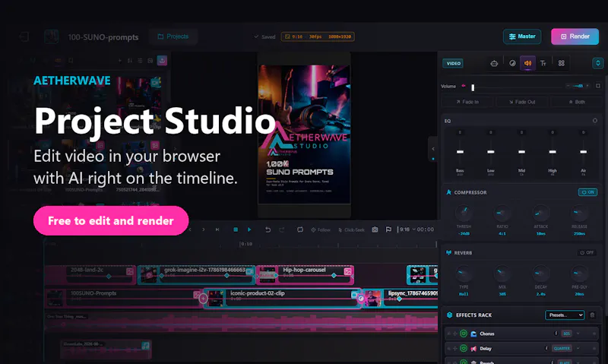608x364 pixels.
Task: Select the grok-imagine-i2v clip
Action: [x=197, y=274]
